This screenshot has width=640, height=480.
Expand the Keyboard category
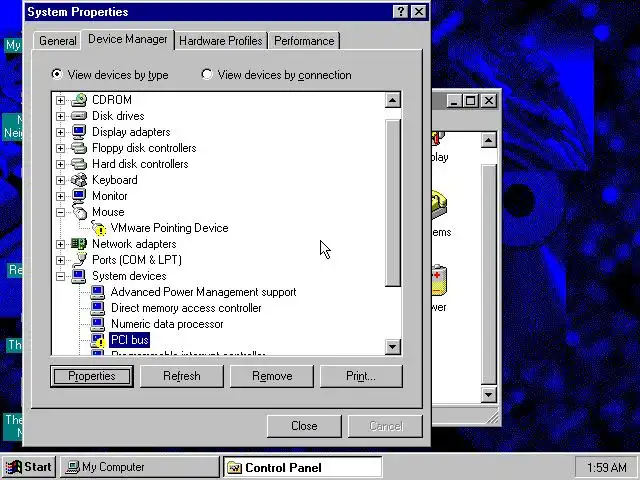point(60,180)
